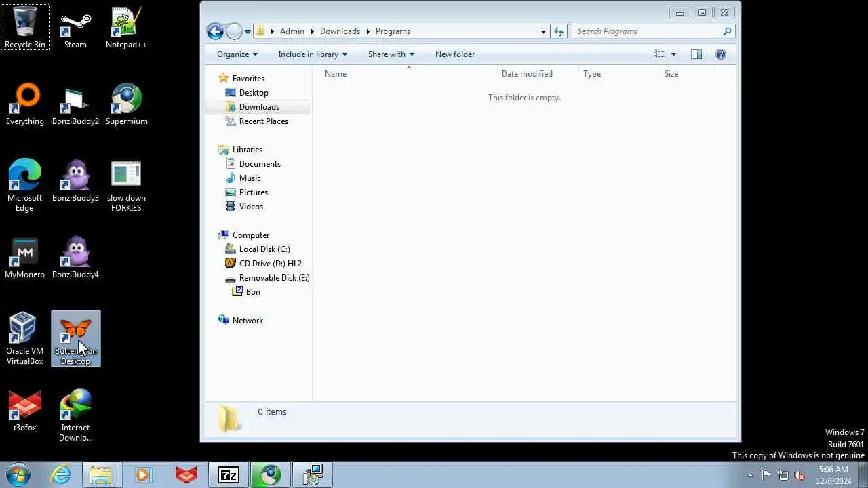868x488 pixels.
Task: Open the Windows Start menu
Action: (x=17, y=474)
